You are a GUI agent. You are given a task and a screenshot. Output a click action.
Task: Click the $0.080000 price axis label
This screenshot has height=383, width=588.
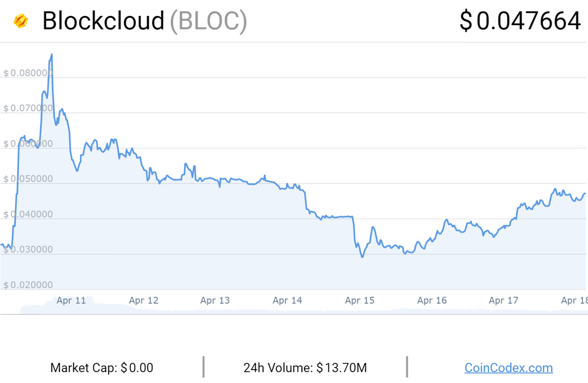point(28,73)
